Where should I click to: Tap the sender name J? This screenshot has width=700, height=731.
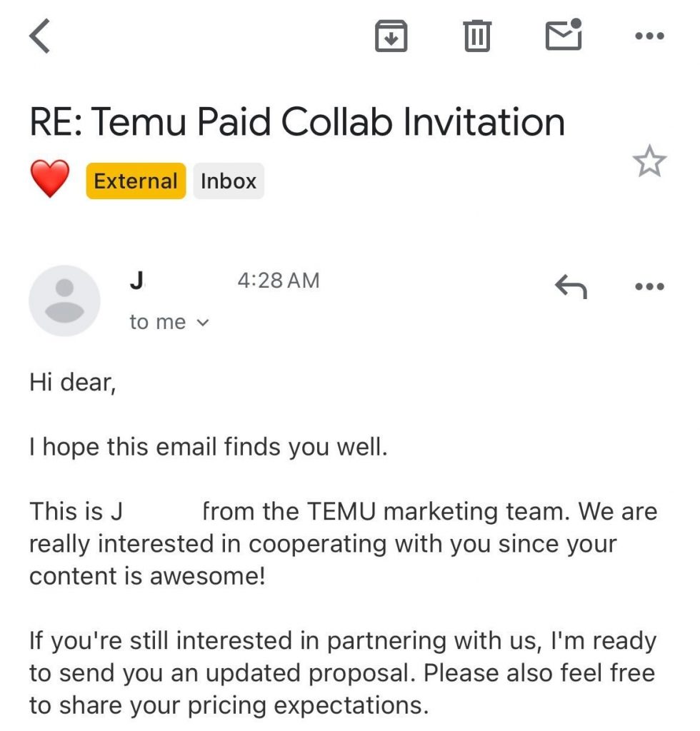pyautogui.click(x=136, y=281)
